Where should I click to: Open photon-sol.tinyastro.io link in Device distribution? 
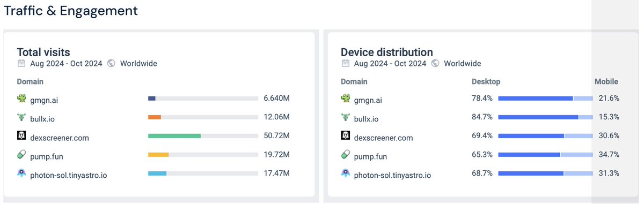(x=393, y=175)
